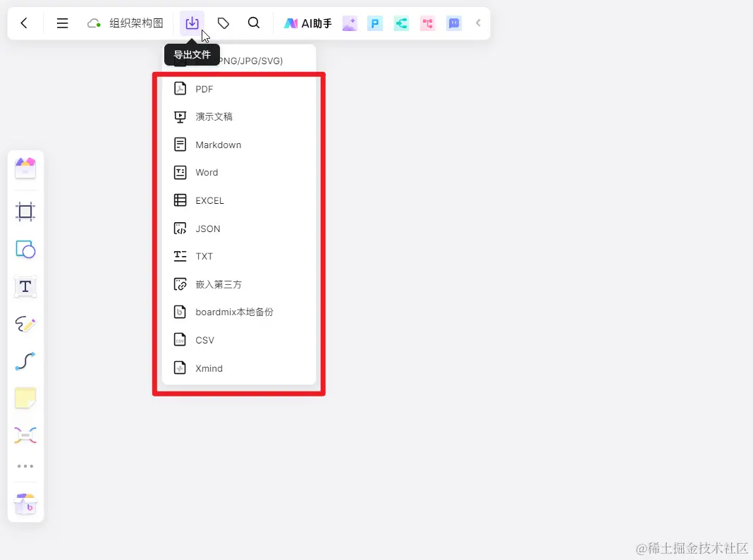Export as Xmind
Screen dimensions: 753x560
pyautogui.click(x=239, y=368)
